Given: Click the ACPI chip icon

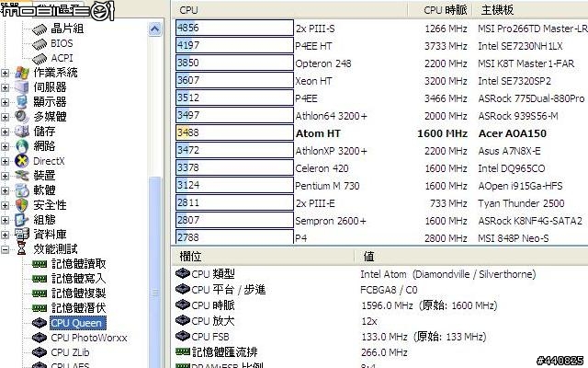Looking at the screenshot, I should (x=40, y=59).
